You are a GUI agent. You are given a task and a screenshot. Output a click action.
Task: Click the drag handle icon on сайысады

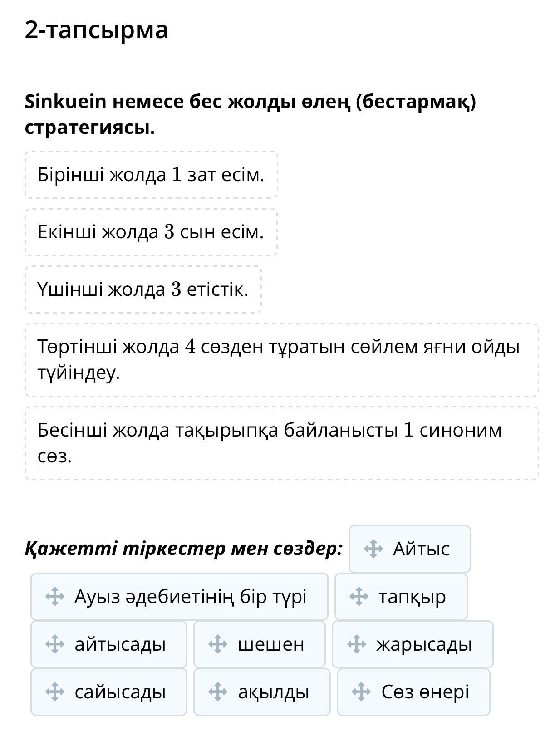click(x=54, y=692)
